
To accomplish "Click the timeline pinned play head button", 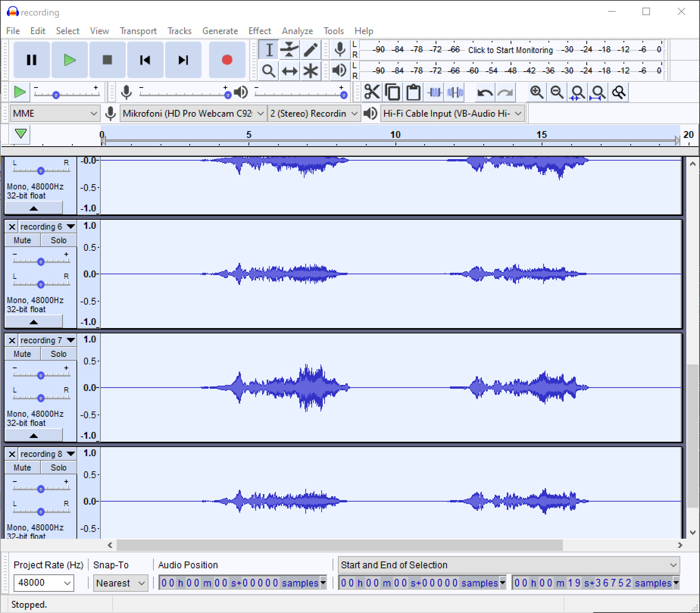I will pyautogui.click(x=20, y=134).
